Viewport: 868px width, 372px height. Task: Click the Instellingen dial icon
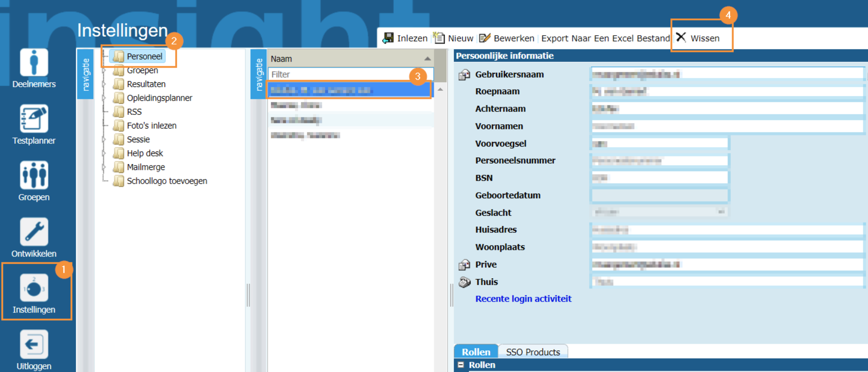(x=34, y=288)
